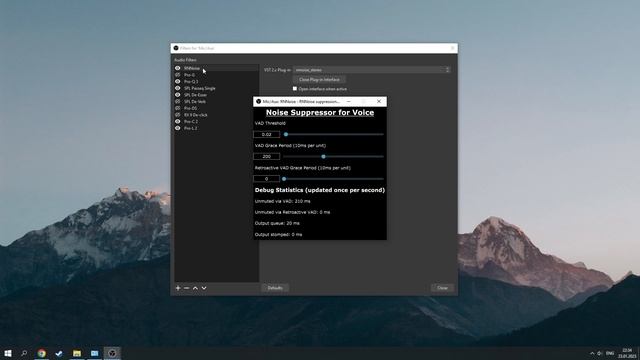Toggle eye icon for RX 9 De-click filter
This screenshot has width=640, height=360.
coord(178,115)
